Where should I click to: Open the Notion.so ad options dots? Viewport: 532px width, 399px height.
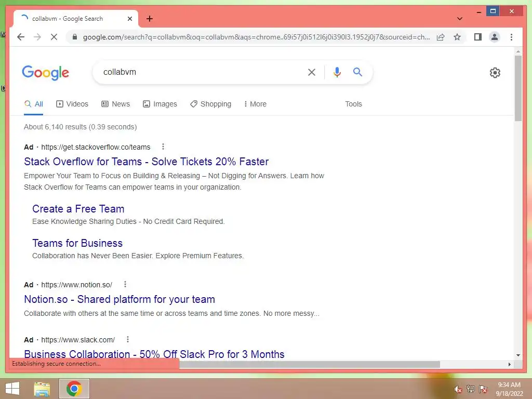coord(125,284)
